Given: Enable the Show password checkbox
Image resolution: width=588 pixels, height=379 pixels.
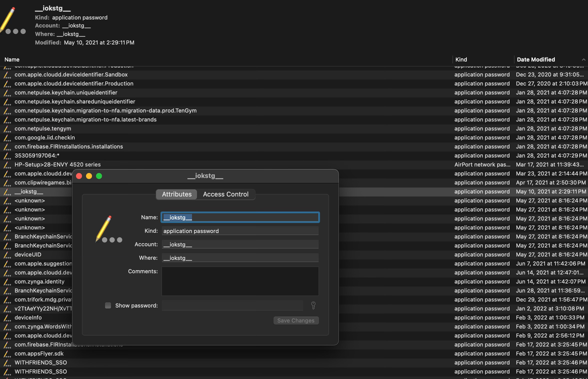Looking at the screenshot, I should click(x=108, y=305).
